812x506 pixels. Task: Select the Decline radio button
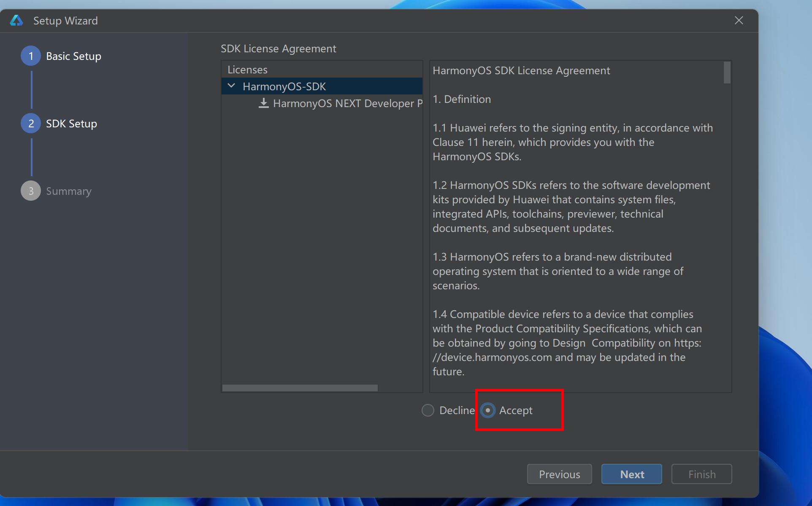point(428,410)
